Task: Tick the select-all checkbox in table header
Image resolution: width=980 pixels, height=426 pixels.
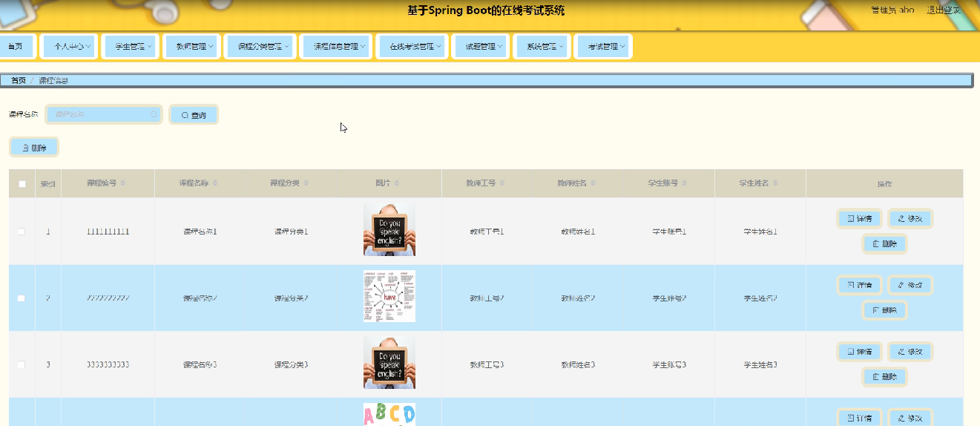Action: (22, 184)
